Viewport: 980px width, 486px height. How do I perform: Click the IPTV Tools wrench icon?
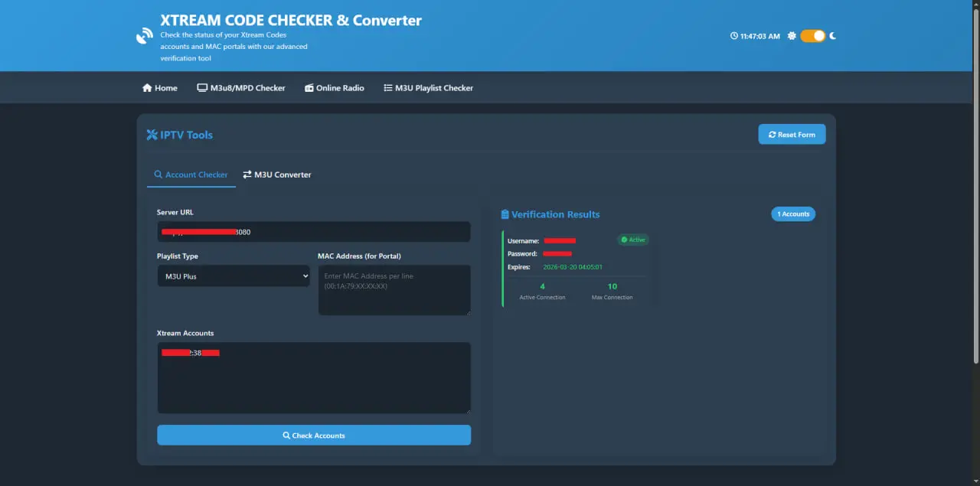click(152, 135)
